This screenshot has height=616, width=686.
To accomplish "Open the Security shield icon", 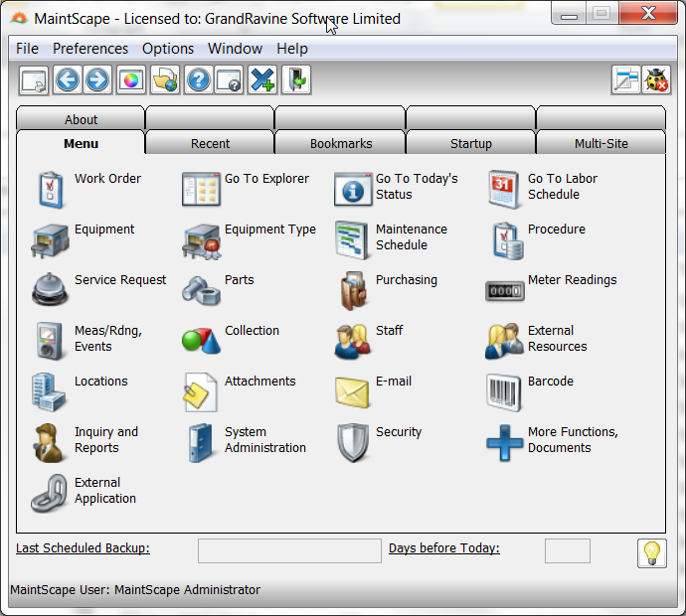I will [x=353, y=443].
